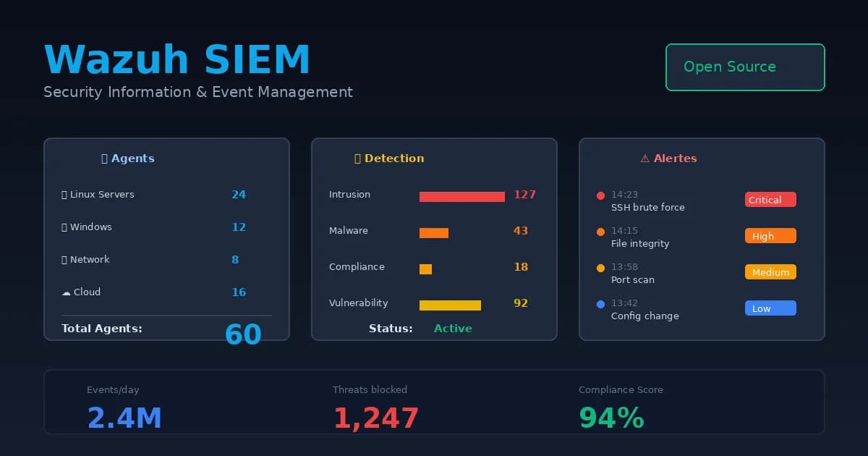Select the Network agents icon
Screen dimensions: 868x456
(64, 259)
